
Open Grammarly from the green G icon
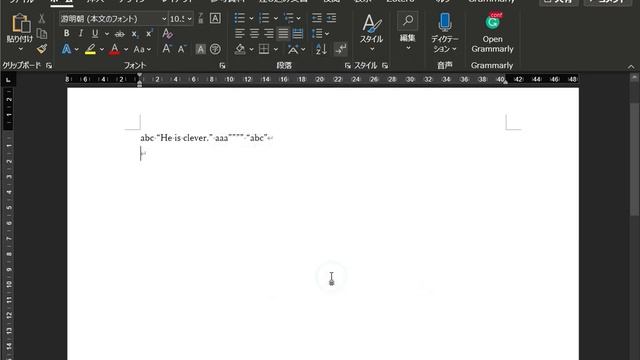493,22
